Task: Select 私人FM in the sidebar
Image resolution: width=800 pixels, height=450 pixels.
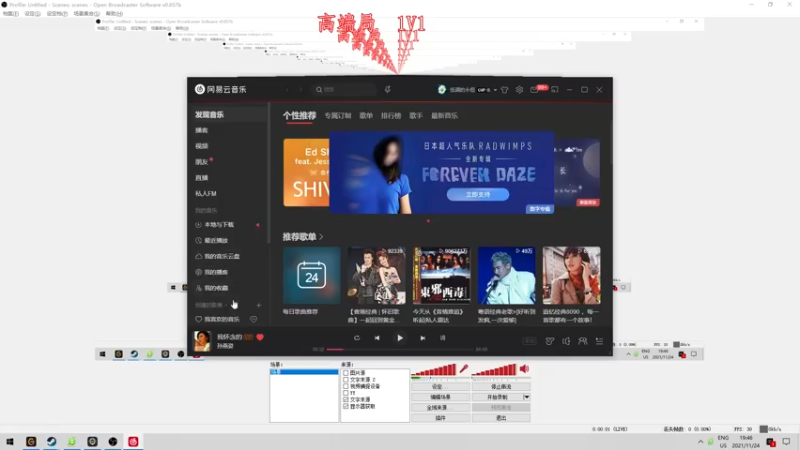Action: 206,193
